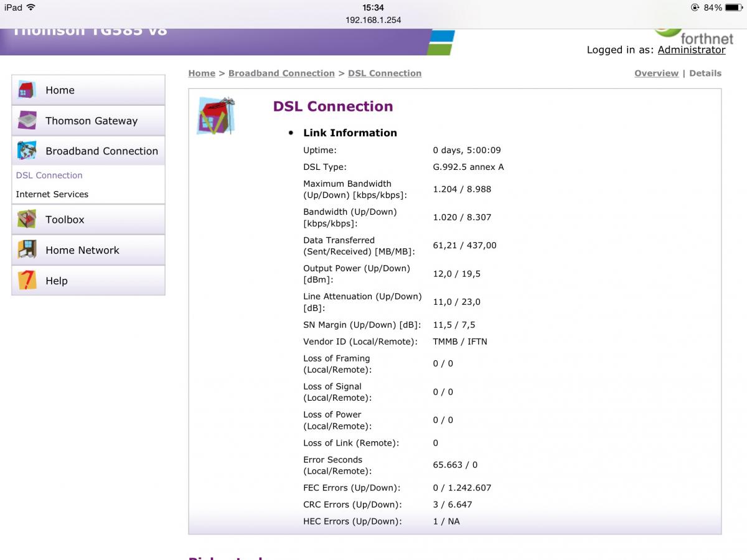Image resolution: width=747 pixels, height=560 pixels.
Task: Click the Loss of Link (Remote) label
Action: (351, 443)
